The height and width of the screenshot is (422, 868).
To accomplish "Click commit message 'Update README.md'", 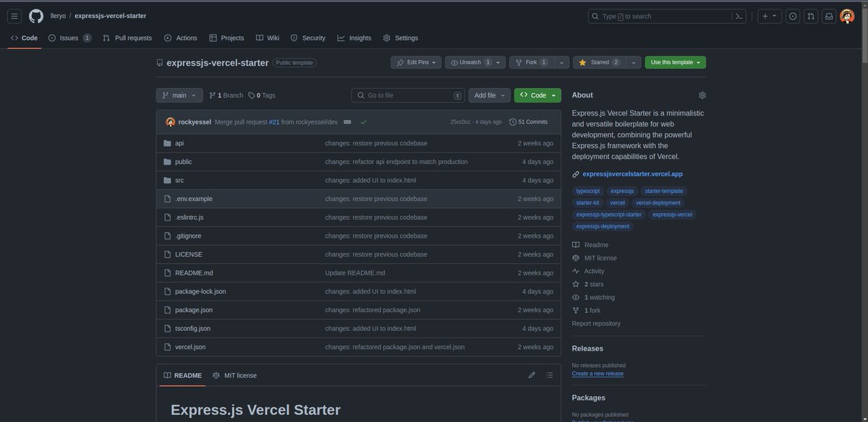I will 355,272.
